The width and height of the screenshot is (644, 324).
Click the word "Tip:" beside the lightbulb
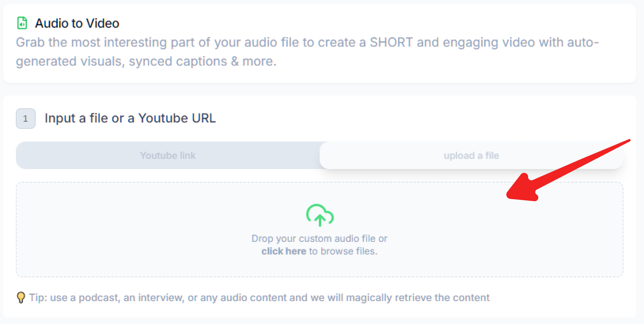click(38, 298)
